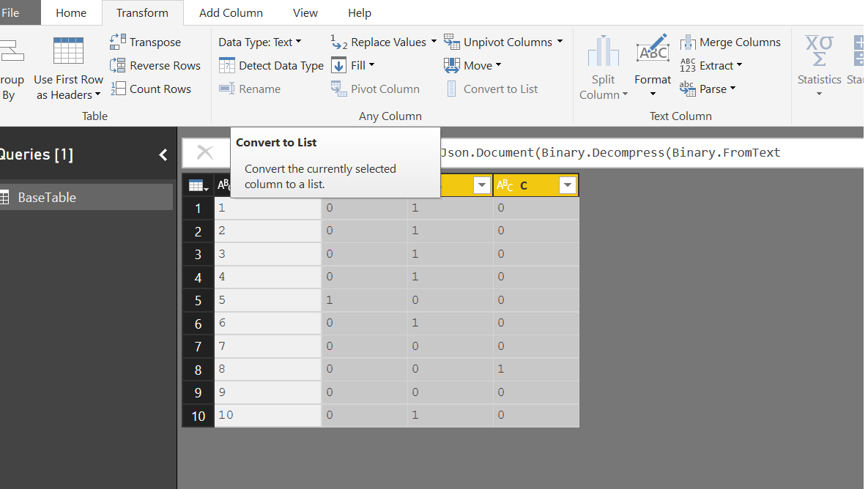Click first-column cell containing 3

(x=268, y=254)
